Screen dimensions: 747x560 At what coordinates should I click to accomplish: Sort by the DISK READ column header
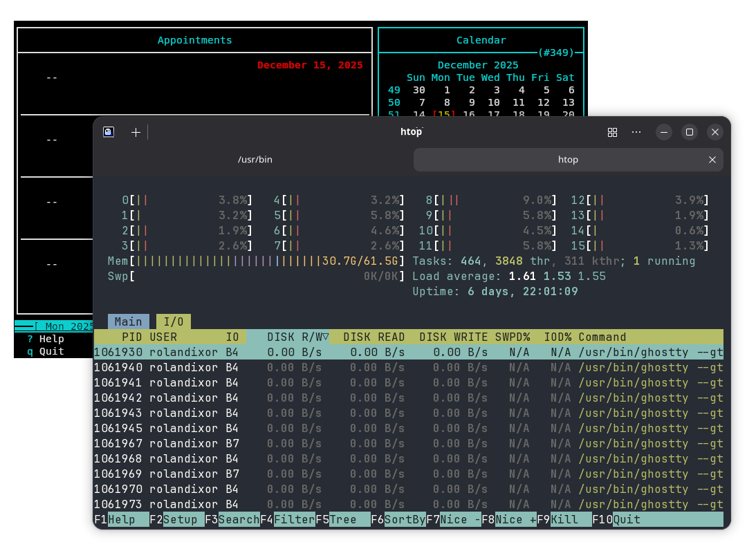tap(373, 337)
